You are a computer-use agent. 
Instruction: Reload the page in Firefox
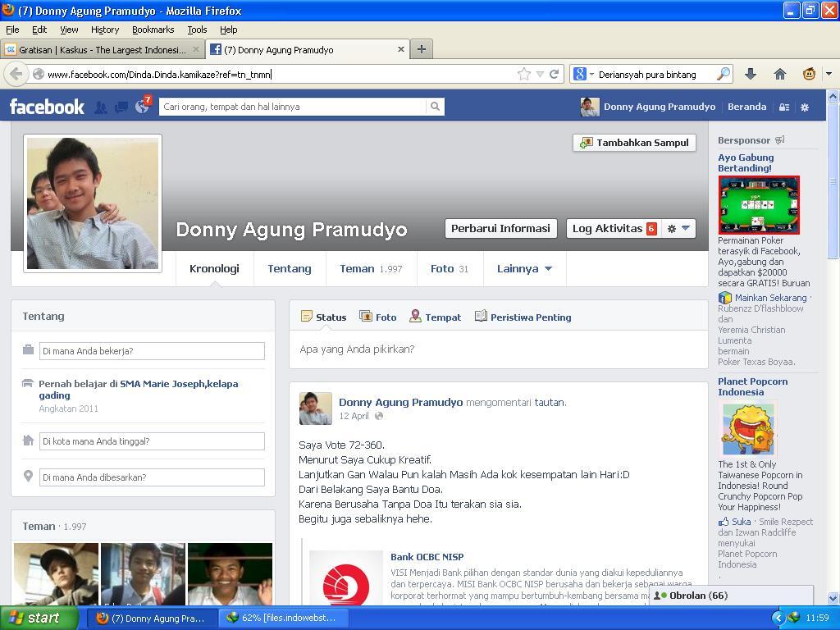[x=554, y=74]
